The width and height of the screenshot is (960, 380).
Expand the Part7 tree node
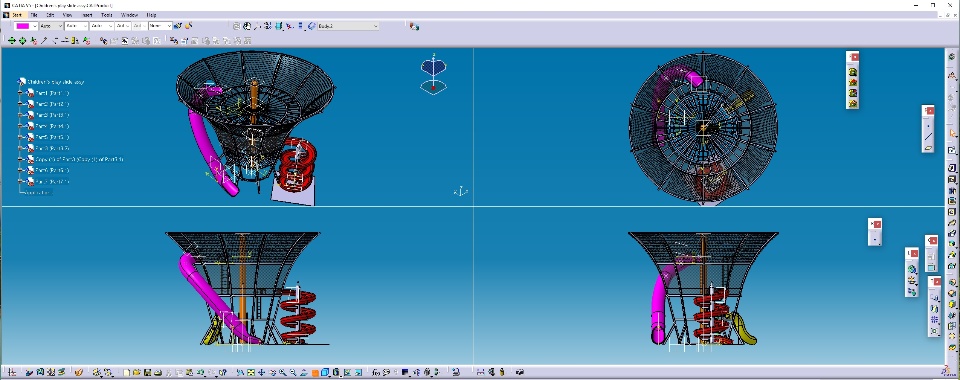coord(20,181)
